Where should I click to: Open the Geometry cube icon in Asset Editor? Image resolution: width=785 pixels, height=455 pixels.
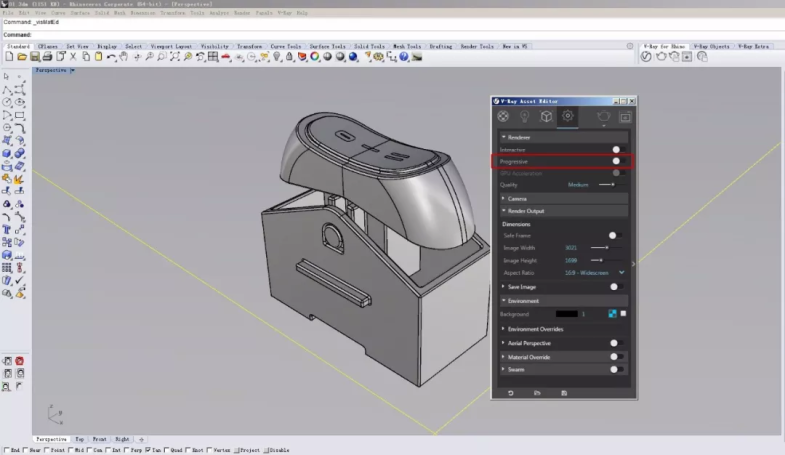click(546, 117)
